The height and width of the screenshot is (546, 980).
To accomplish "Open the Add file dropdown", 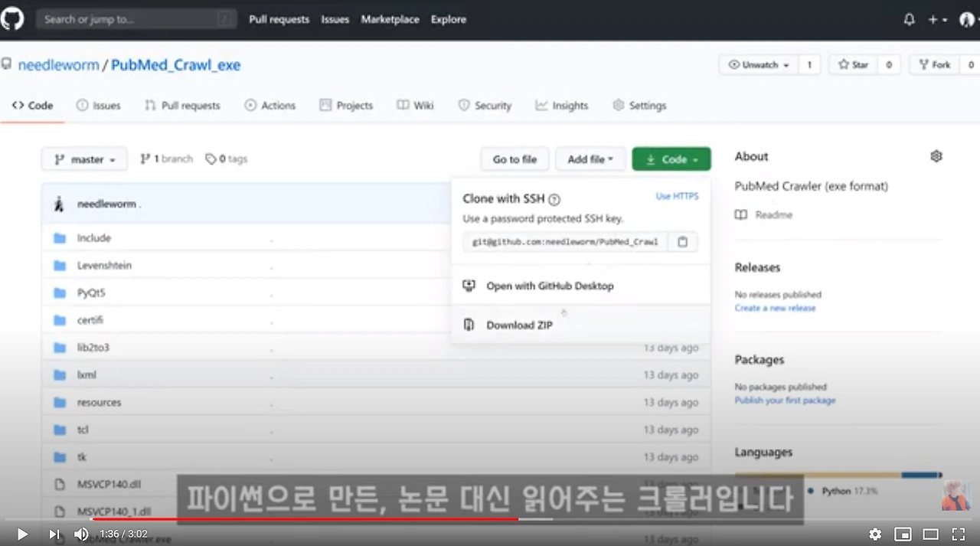I will coord(590,159).
